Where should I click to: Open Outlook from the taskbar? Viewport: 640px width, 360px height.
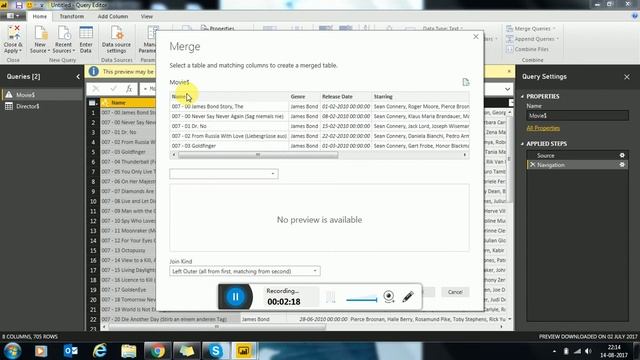pos(70,351)
